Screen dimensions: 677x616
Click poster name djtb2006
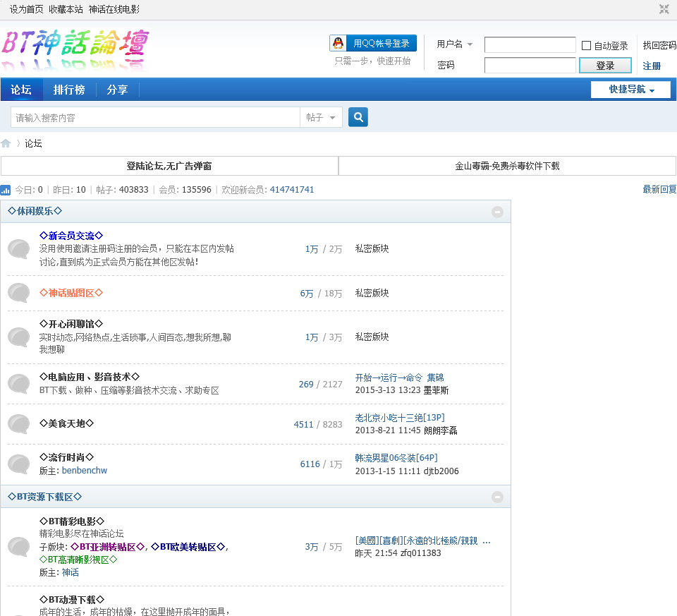[441, 471]
